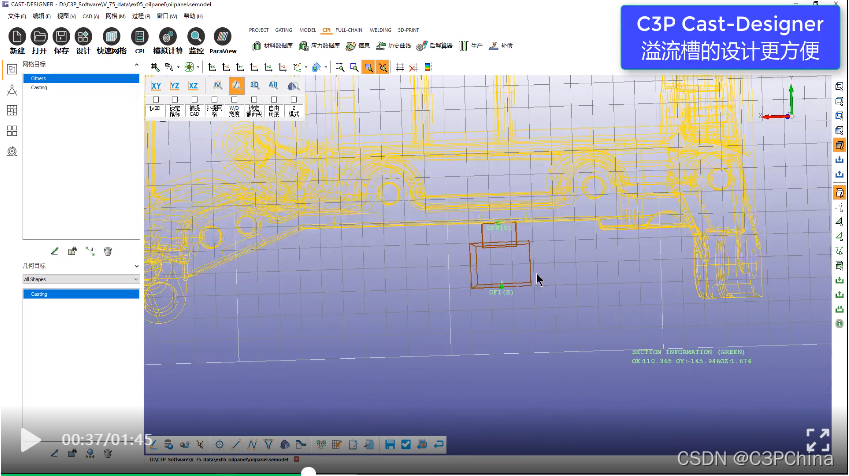Close the model file tab with red X
This screenshot has width=849, height=476.
296,459
